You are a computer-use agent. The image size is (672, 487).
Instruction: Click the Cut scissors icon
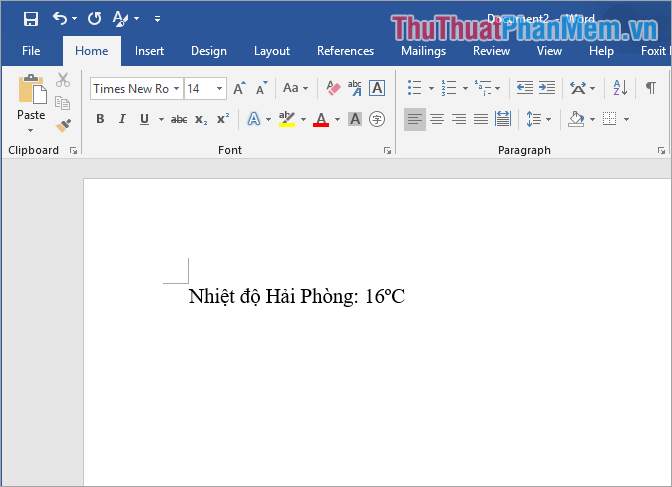[63, 80]
